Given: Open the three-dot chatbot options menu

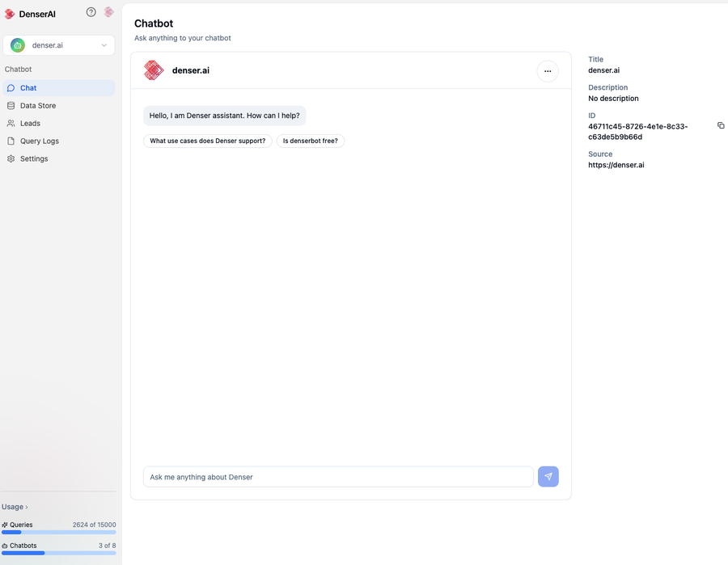Looking at the screenshot, I should (x=548, y=71).
